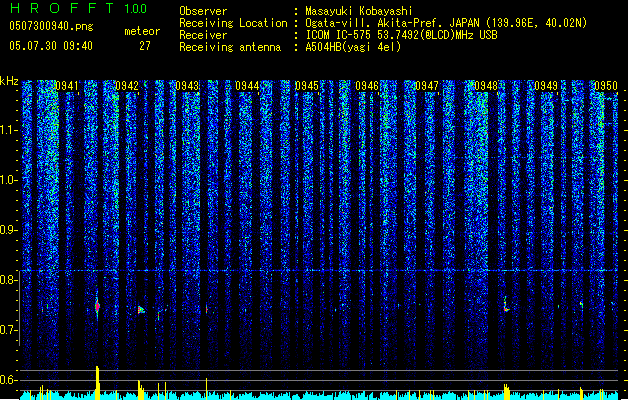Click the Ogata-vill. Akita-Pref. JAPAN location text
This screenshot has height=400, width=629.
pyautogui.click(x=446, y=23)
